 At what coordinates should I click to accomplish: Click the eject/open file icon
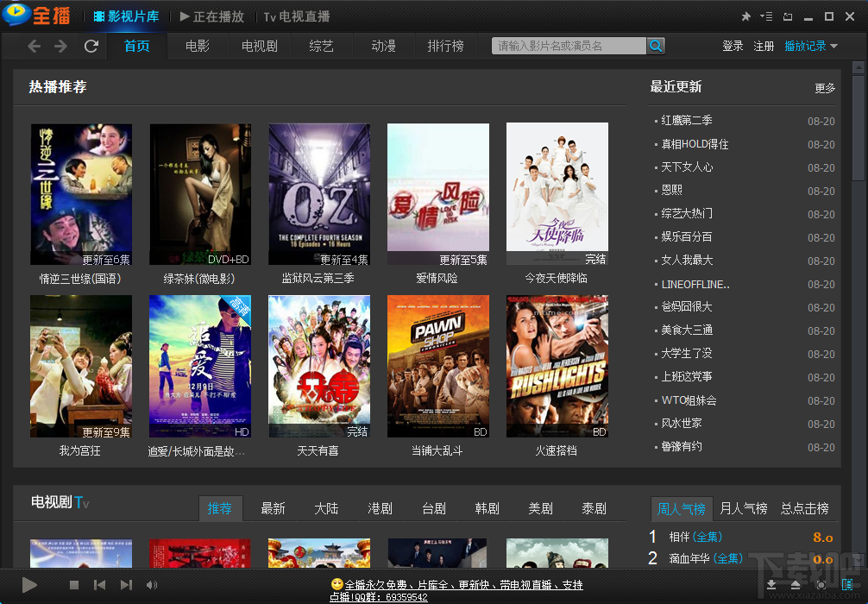(x=796, y=585)
